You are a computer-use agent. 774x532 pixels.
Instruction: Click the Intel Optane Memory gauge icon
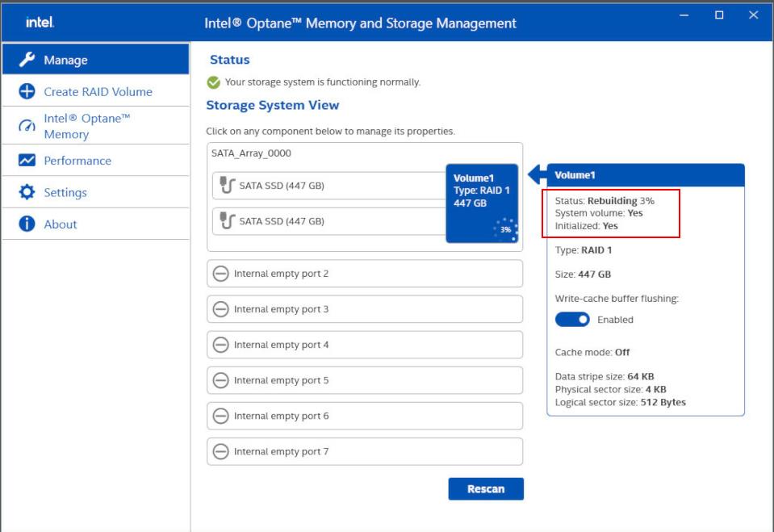click(x=27, y=126)
